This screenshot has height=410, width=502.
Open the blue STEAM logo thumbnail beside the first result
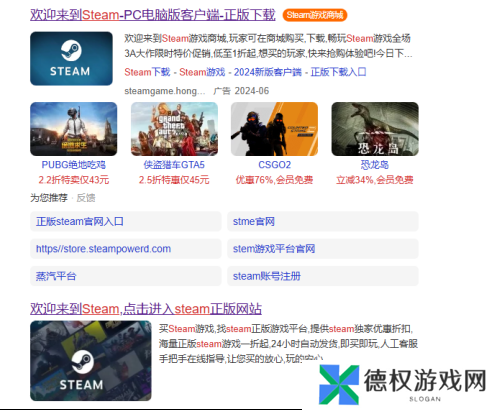click(x=71, y=59)
